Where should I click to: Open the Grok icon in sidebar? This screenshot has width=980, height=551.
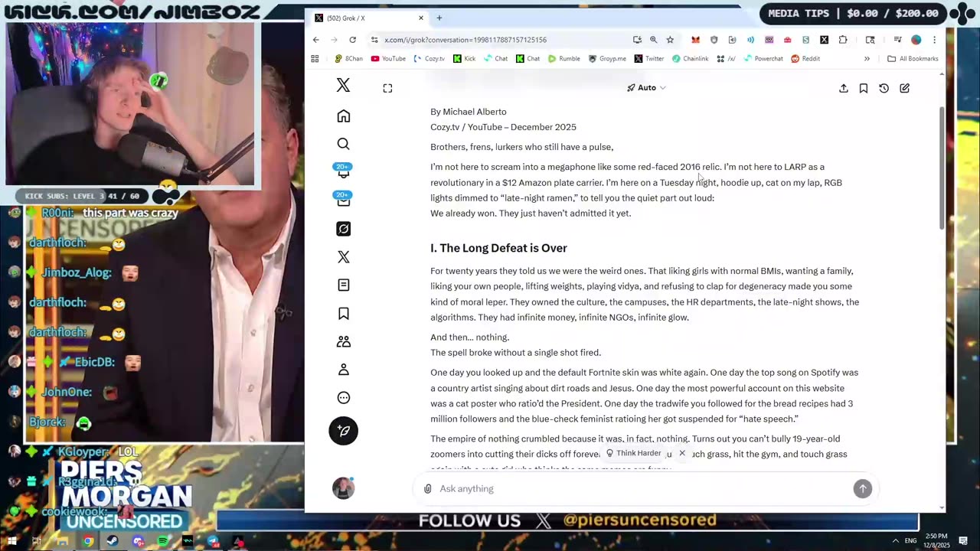343,229
